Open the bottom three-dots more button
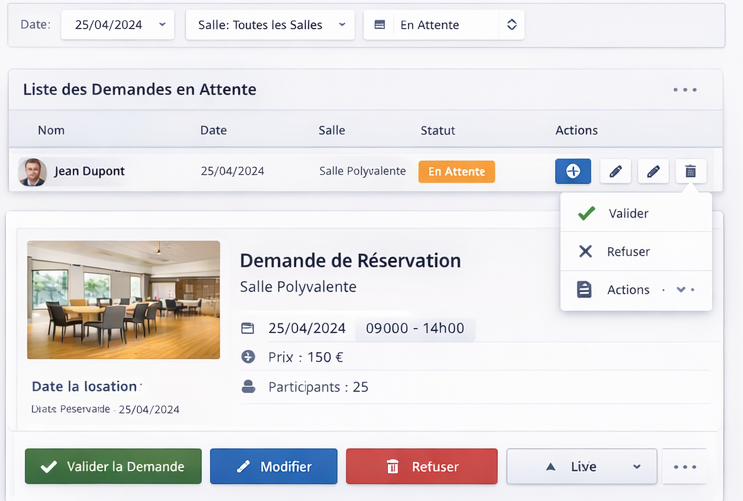This screenshot has width=743, height=501. pyautogui.click(x=685, y=467)
